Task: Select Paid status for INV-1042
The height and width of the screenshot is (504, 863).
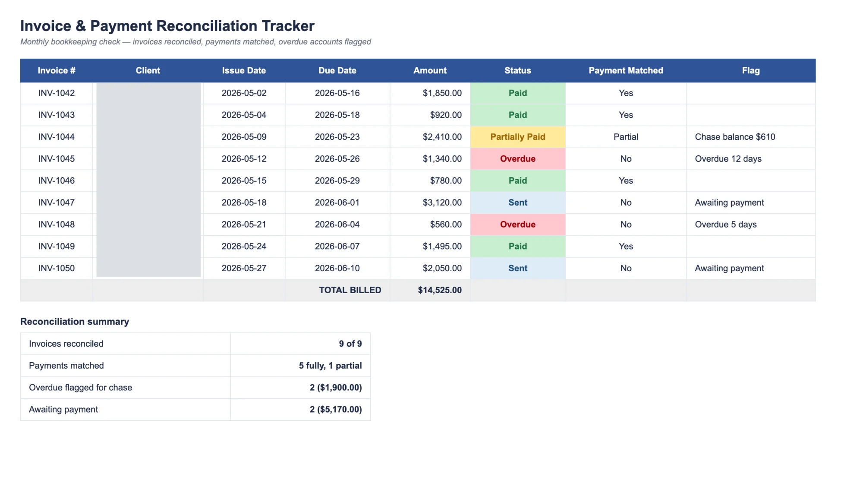Action: 518,93
